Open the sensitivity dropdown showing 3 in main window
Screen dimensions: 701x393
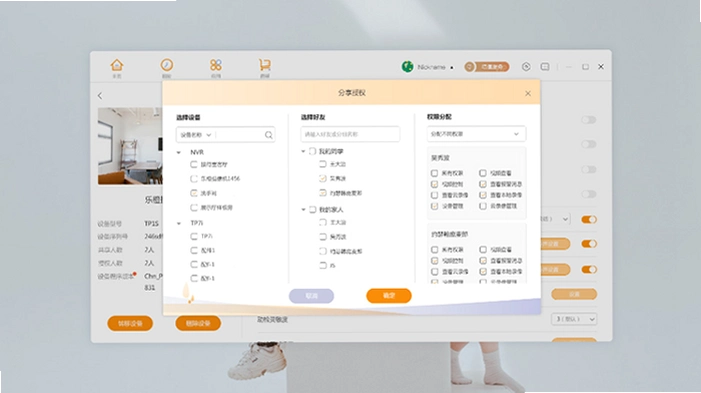(x=574, y=319)
